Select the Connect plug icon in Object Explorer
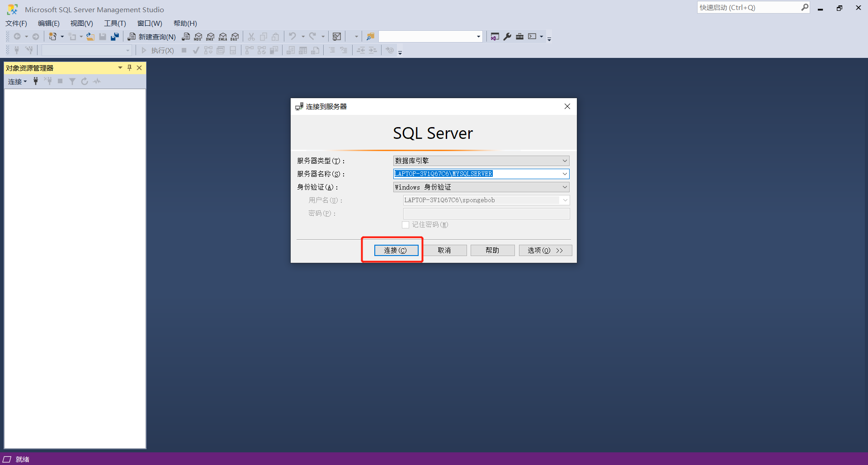 click(36, 81)
